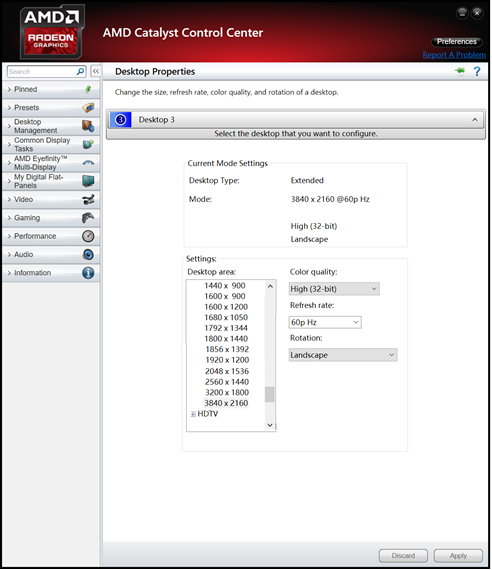Open the Information section
This screenshot has width=492, height=570.
point(51,273)
